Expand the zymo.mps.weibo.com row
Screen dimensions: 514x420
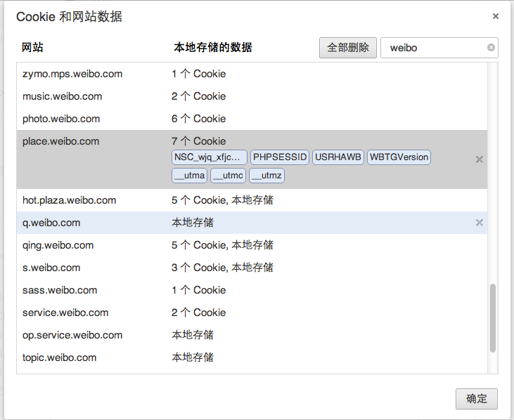(72, 74)
